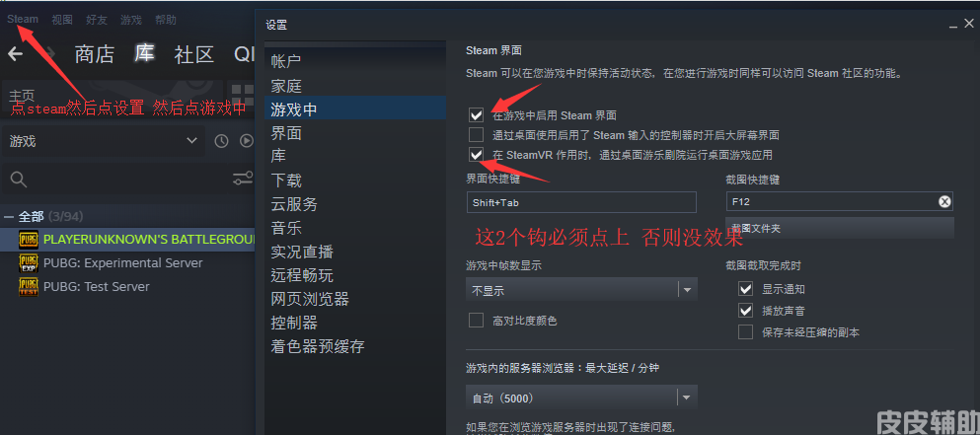Screen dimensions: 980x435
Task: Enable 保存未经压缩的副本 checkbox
Action: pyautogui.click(x=745, y=332)
